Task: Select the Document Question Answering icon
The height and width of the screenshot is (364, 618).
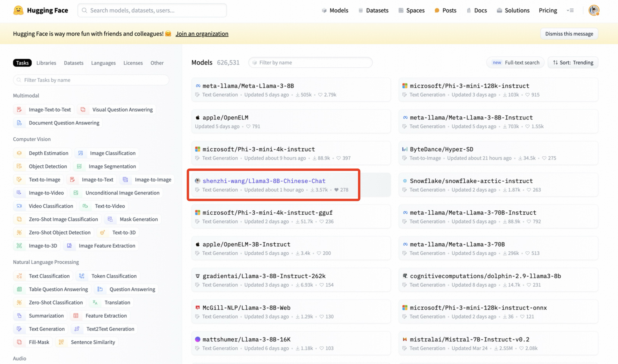Action: (x=19, y=123)
